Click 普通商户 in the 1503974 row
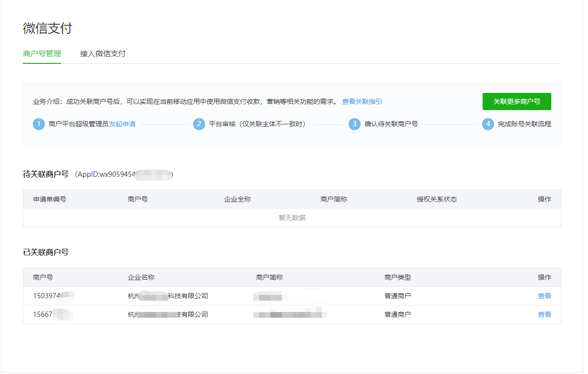This screenshot has width=588, height=374. (398, 296)
